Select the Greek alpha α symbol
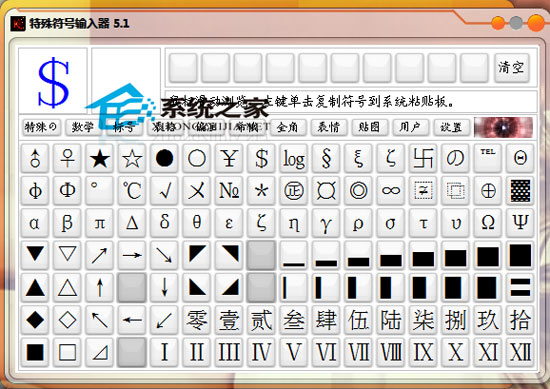 click(35, 223)
